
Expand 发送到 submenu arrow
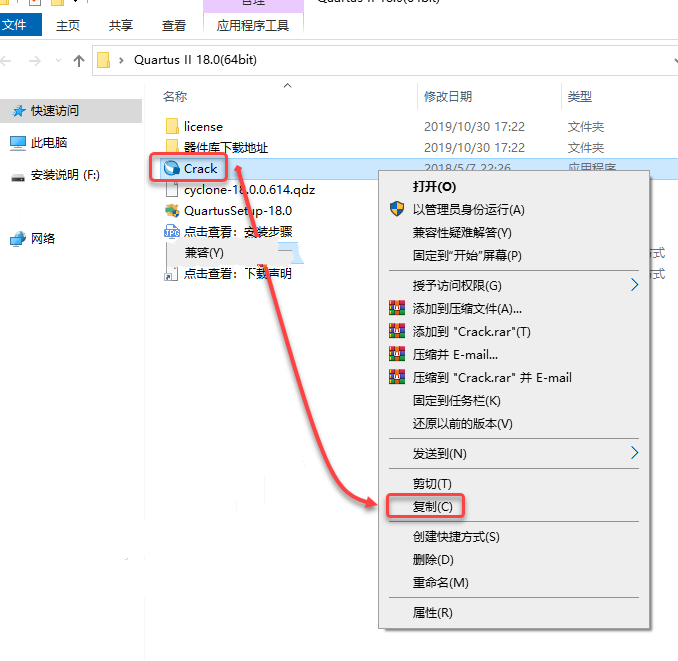pos(634,453)
